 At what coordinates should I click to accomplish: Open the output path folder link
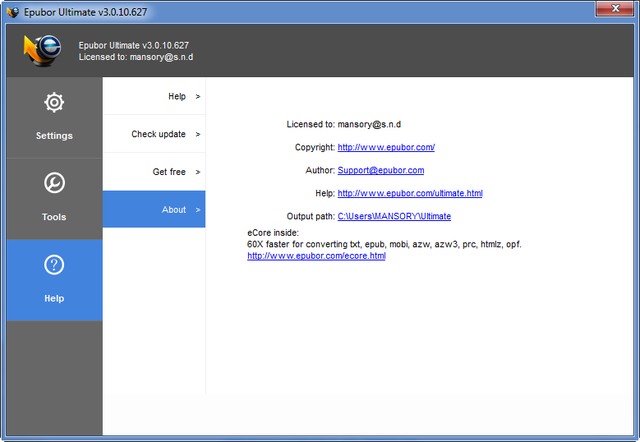point(394,216)
